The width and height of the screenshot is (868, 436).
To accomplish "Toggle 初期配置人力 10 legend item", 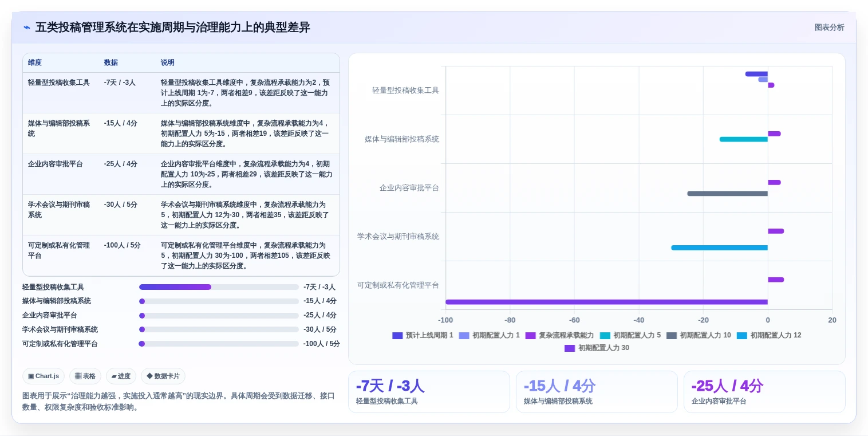I will pyautogui.click(x=699, y=336).
